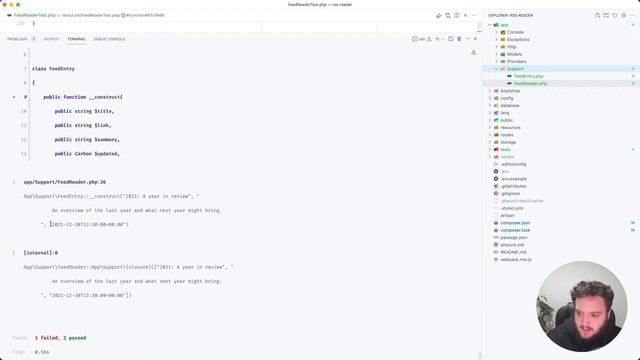This screenshot has width=640, height=360.
Task: Open FeedEntry.php file in Explorer
Action: pyautogui.click(x=528, y=76)
